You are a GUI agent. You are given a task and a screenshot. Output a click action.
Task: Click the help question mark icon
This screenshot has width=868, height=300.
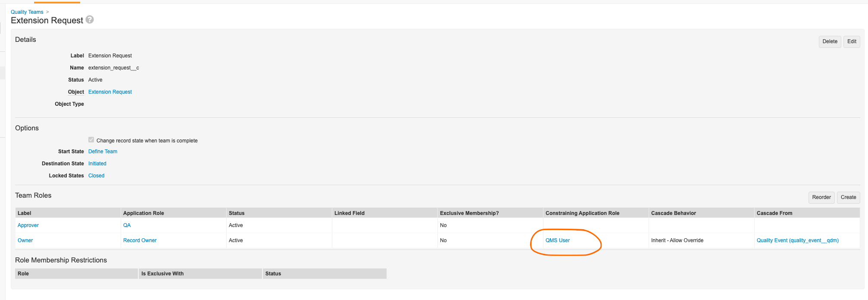[x=90, y=20]
